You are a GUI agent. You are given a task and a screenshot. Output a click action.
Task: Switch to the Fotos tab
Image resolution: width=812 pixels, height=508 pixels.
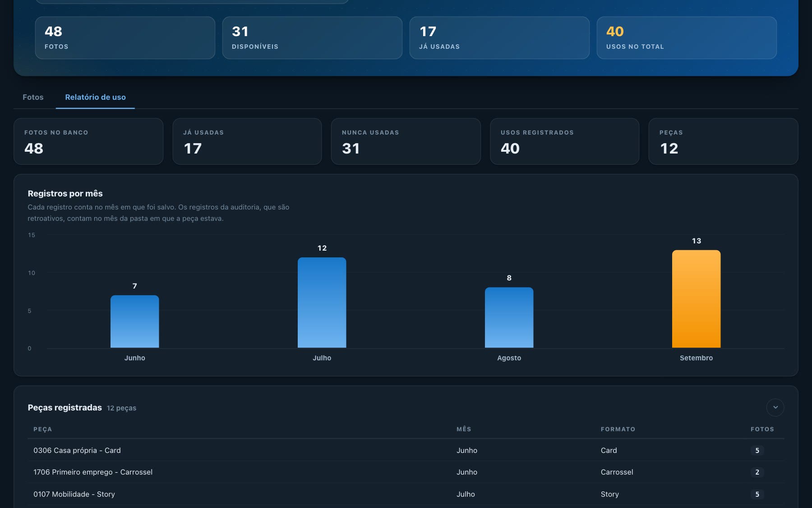coord(33,97)
